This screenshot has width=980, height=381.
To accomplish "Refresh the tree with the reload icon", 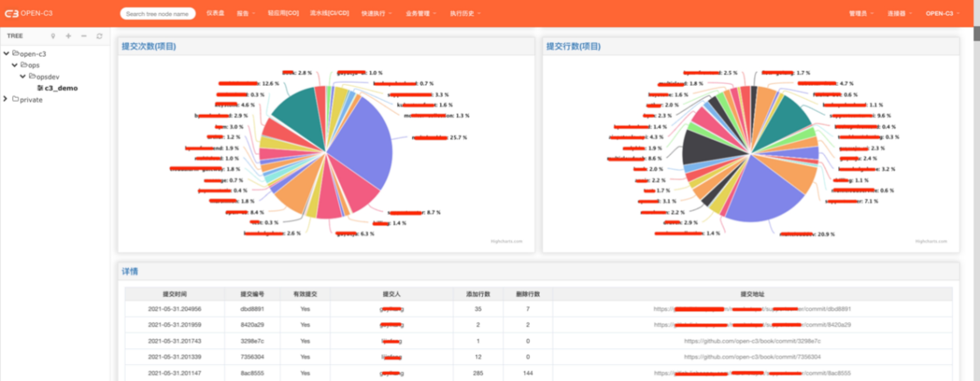I will (100, 36).
